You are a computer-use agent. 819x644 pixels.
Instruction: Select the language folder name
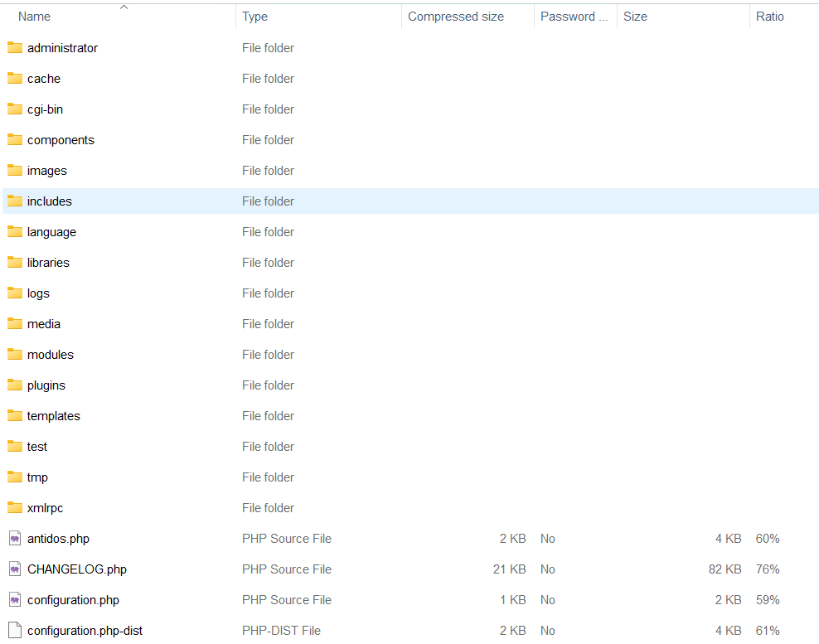tap(51, 232)
